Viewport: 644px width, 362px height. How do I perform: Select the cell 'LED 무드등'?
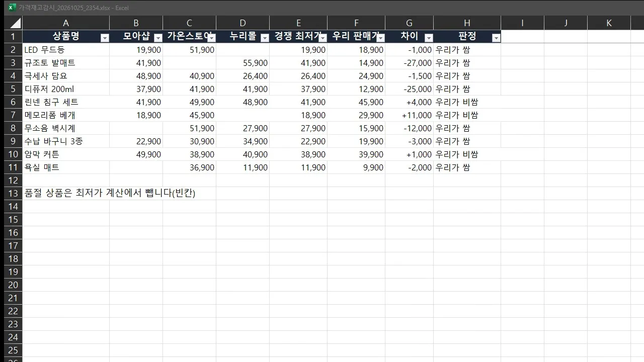pyautogui.click(x=66, y=50)
